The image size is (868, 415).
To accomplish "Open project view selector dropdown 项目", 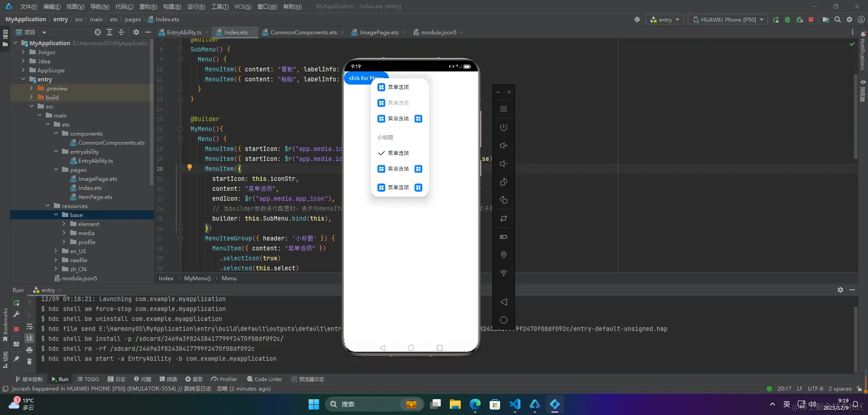I will pos(31,33).
